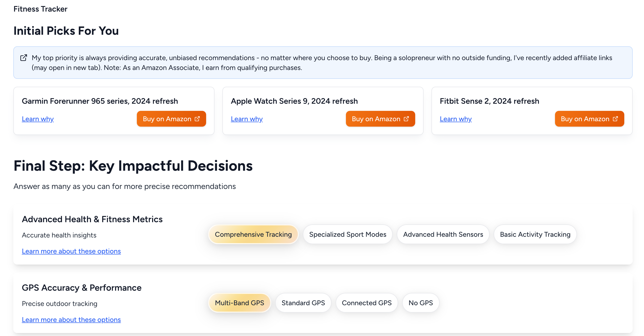The width and height of the screenshot is (644, 336).
Task: Click external-link icon on Apple Watch Buy button
Action: coord(406,119)
